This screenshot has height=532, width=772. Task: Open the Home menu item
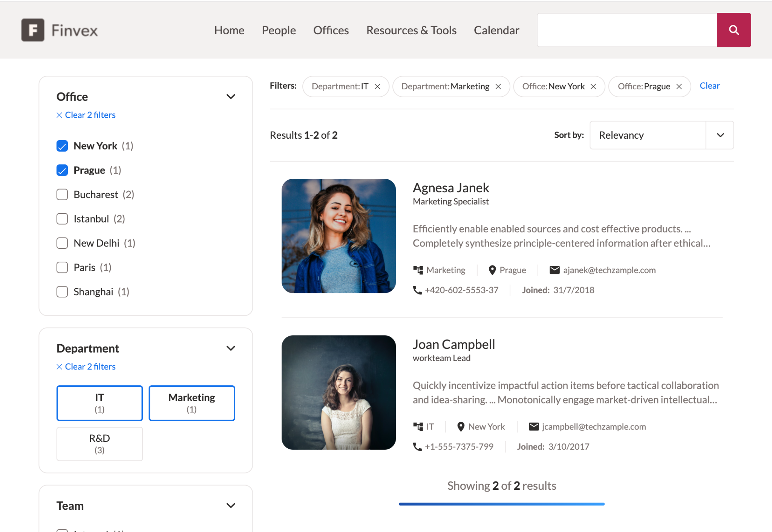[x=229, y=30]
